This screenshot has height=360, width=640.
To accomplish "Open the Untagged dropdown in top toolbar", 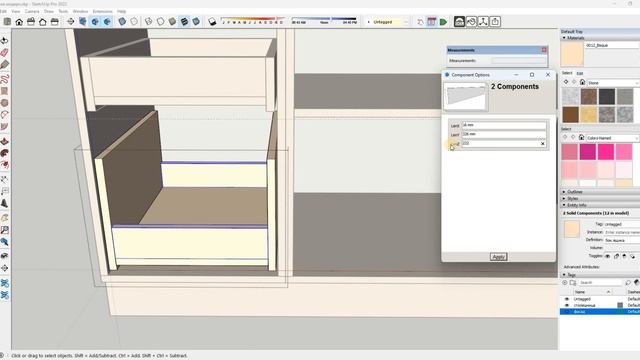I will [388, 22].
